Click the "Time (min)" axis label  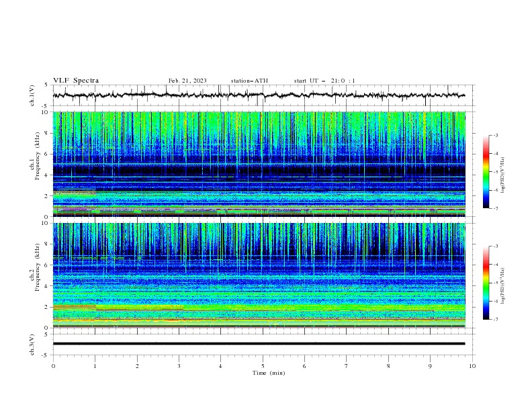(269, 373)
